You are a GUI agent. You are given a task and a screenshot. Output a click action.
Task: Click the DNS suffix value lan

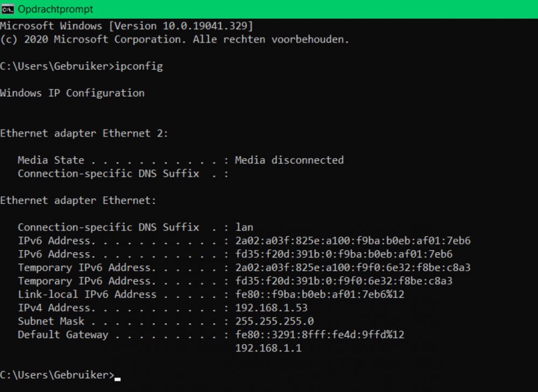(x=244, y=227)
